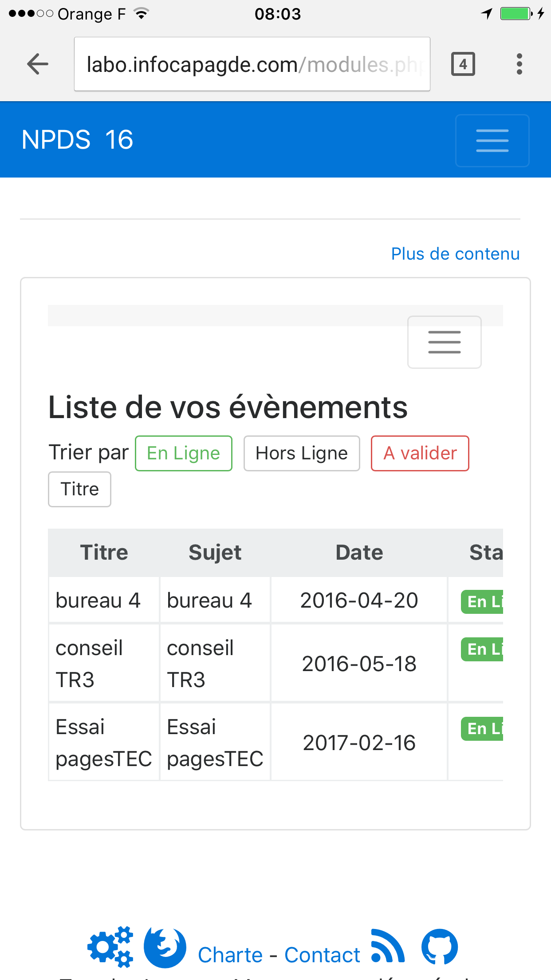Click the bureau 4 status badge
551x980 pixels.
483,602
